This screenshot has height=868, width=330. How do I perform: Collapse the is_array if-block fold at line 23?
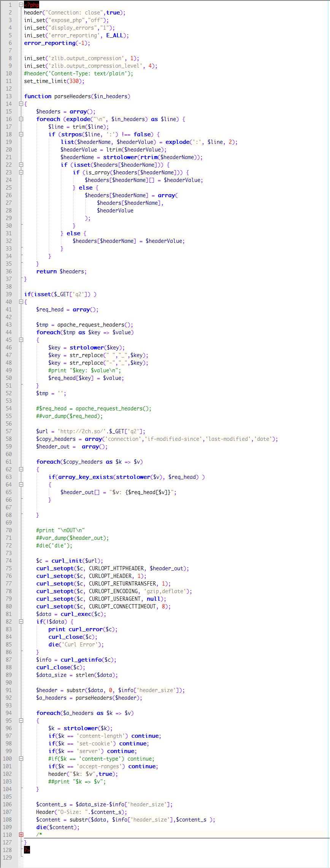21,172
